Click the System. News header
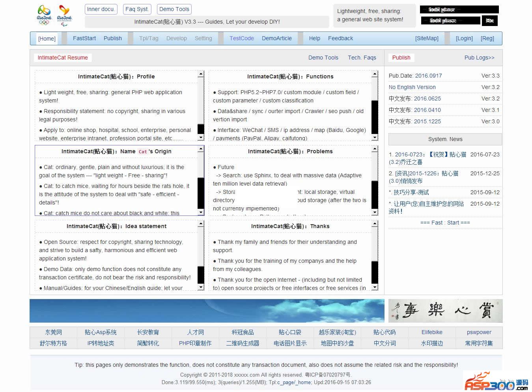 [445, 139]
